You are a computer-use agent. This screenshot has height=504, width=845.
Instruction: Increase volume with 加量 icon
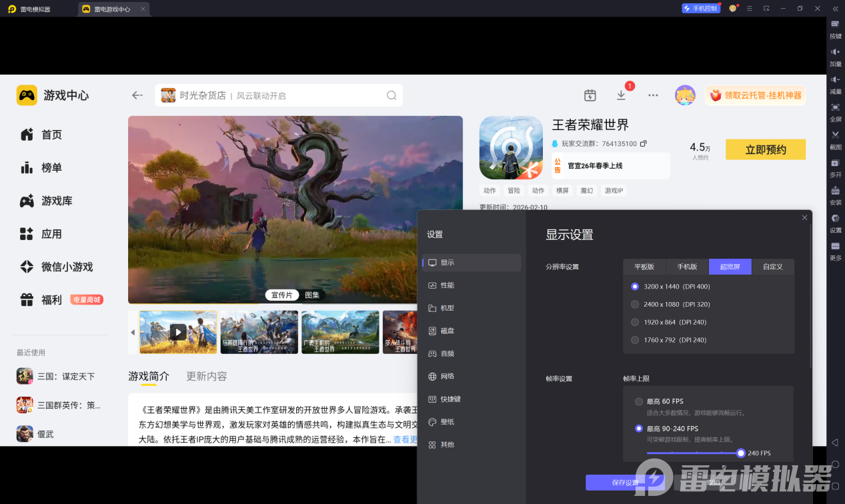point(835,57)
